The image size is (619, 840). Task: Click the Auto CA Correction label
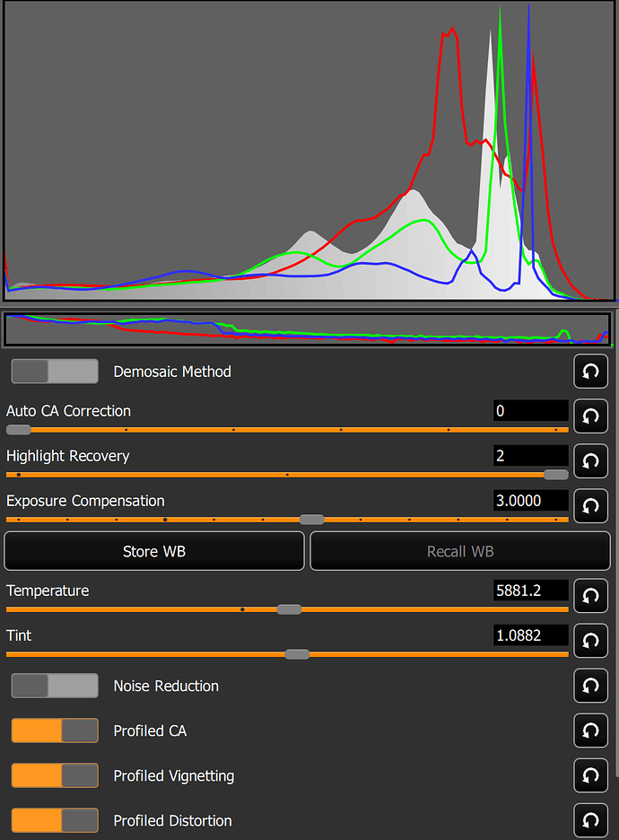[68, 411]
